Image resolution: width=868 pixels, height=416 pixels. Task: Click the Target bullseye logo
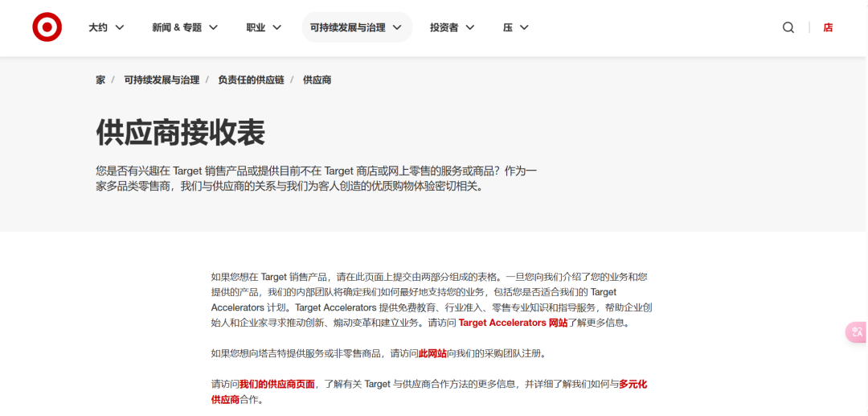47,27
